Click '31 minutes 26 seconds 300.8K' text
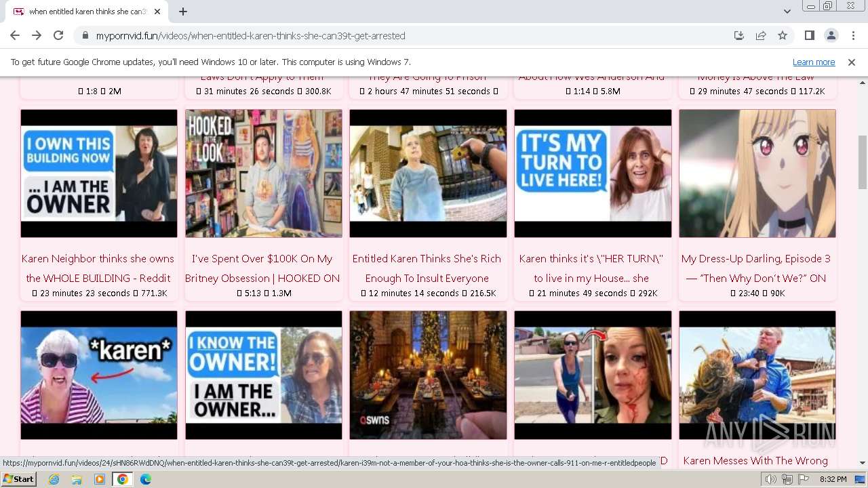Viewport: 868px width, 488px height. 264,91
